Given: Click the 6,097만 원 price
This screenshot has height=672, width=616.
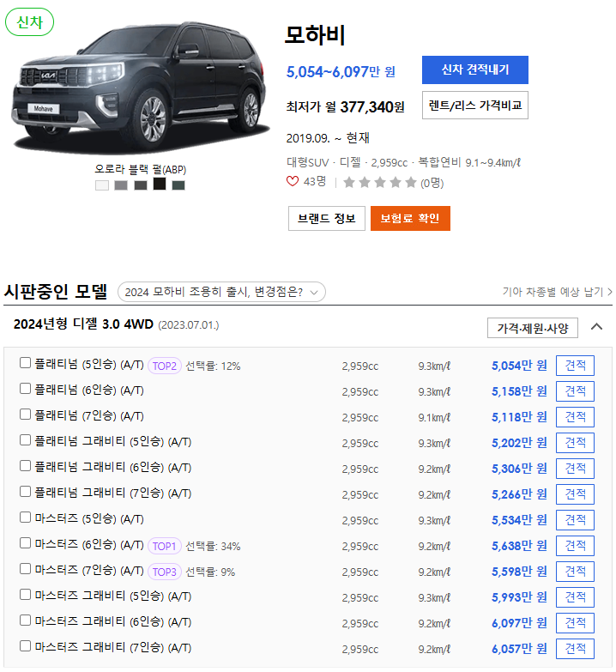Looking at the screenshot, I should point(519,623).
